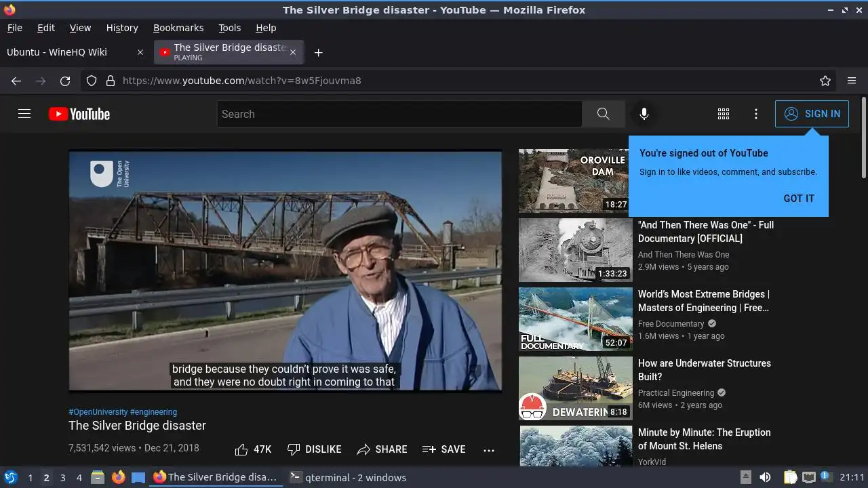Switch to qterminal windows in taskbar
This screenshot has width=868, height=488.
348,477
